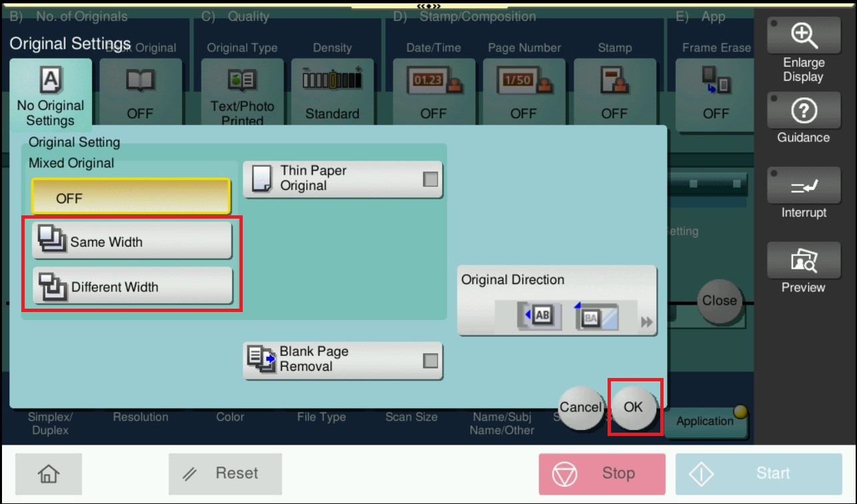Image resolution: width=857 pixels, height=504 pixels.
Task: Enable the Blank Page Removal checkbox
Action: pyautogui.click(x=431, y=360)
